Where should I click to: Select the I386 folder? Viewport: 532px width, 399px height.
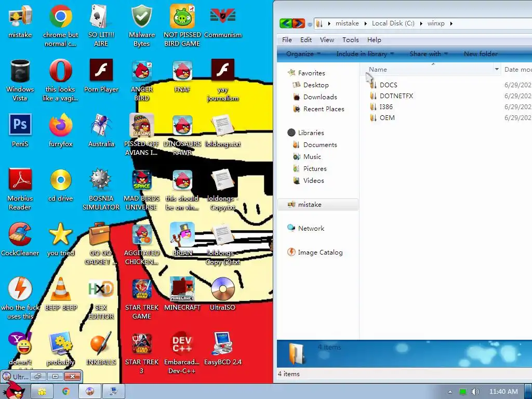381,107
